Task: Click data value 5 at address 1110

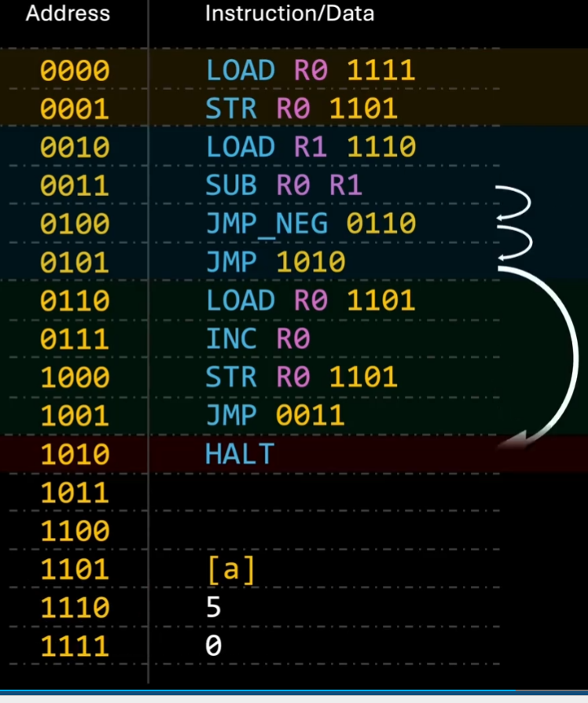Action: tap(213, 608)
